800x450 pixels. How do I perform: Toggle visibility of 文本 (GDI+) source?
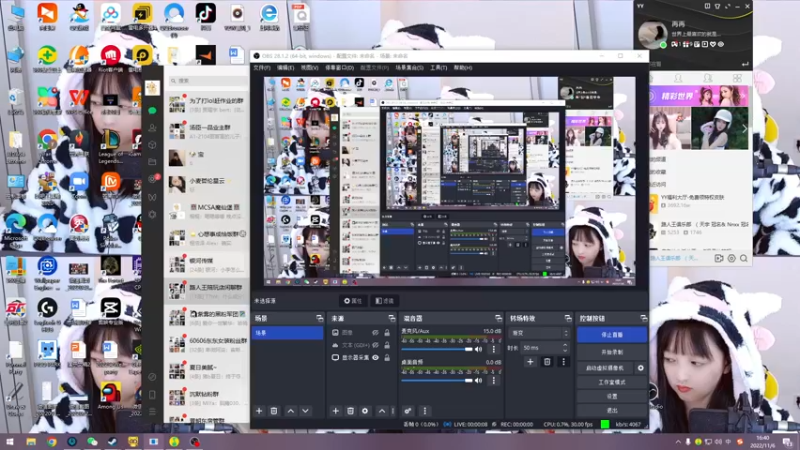[376, 345]
